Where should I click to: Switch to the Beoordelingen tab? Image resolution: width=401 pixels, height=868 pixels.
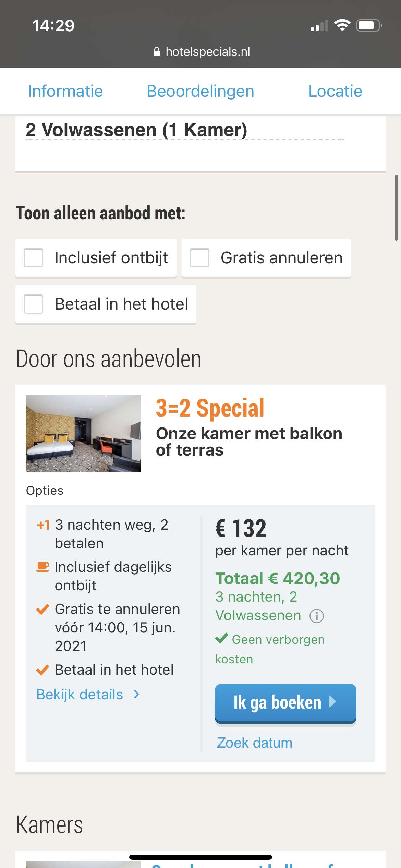point(200,91)
